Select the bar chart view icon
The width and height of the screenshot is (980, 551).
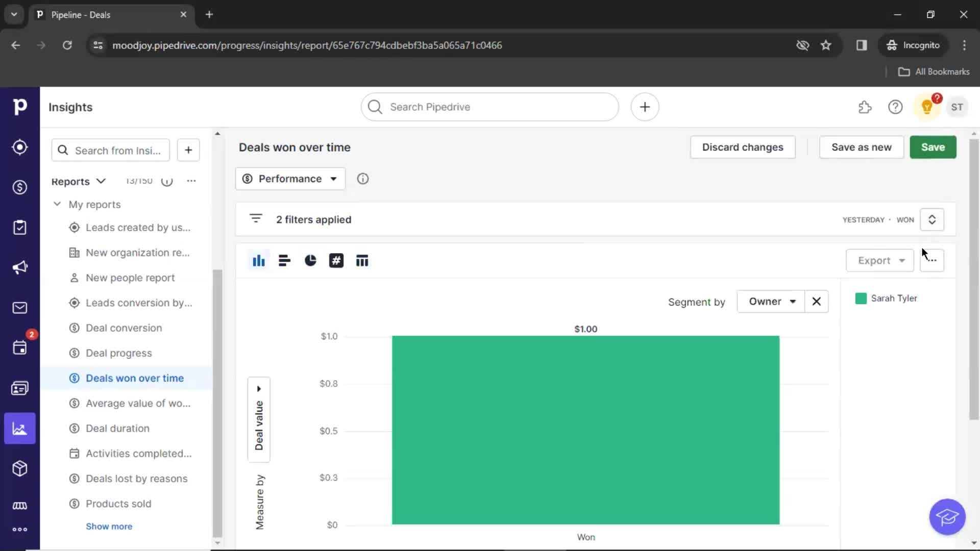(x=258, y=260)
